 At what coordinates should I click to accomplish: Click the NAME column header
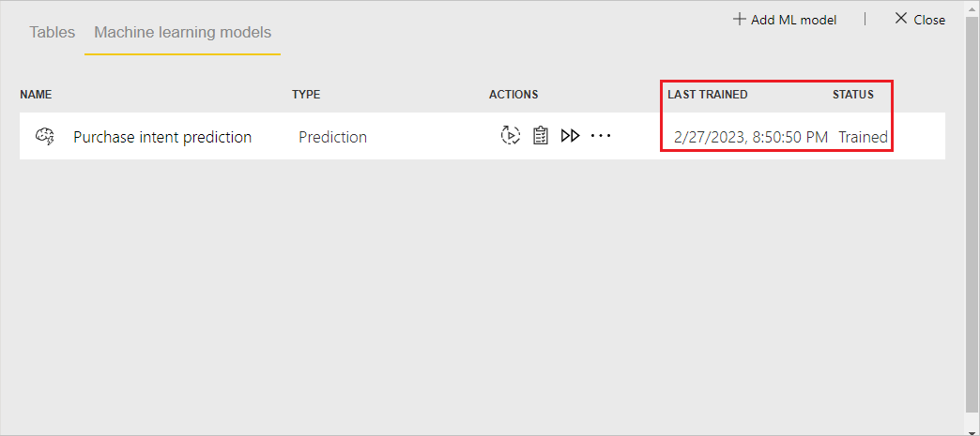(36, 95)
